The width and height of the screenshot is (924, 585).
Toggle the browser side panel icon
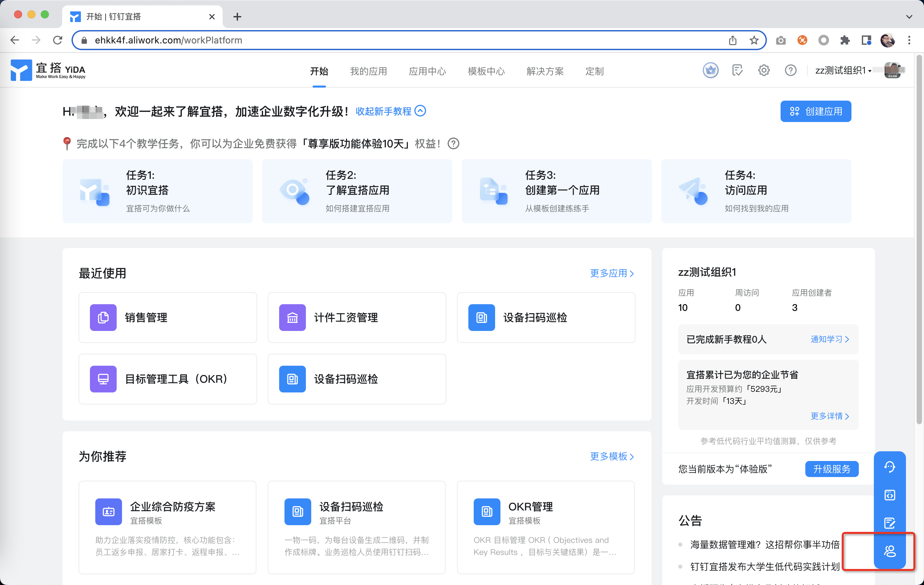click(866, 40)
